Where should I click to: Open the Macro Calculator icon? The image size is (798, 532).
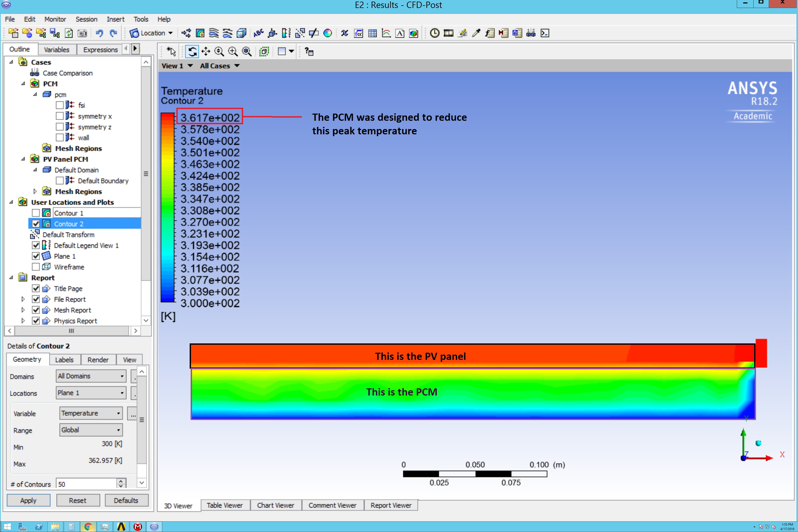[x=504, y=33]
